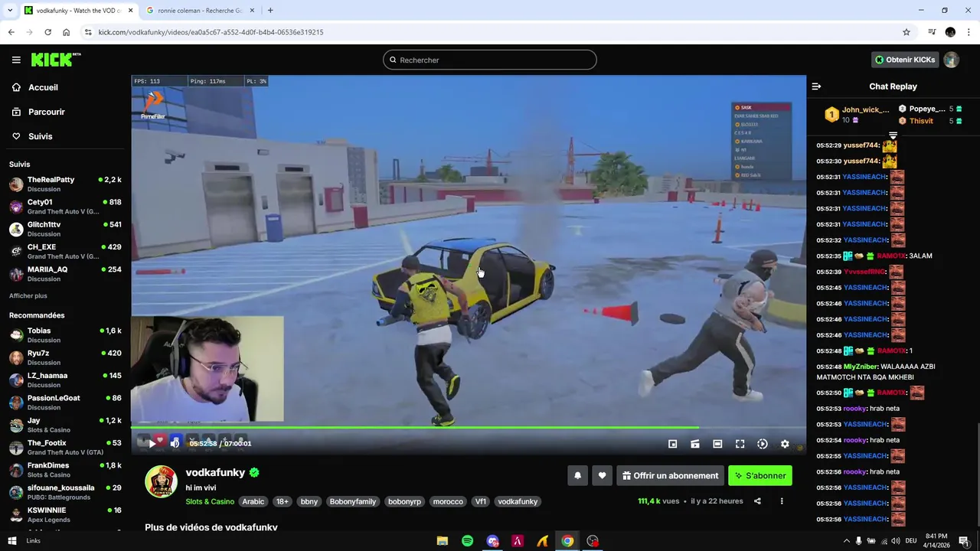Open Tobias recommended channel
Screen dimensions: 980x551
coord(65,334)
